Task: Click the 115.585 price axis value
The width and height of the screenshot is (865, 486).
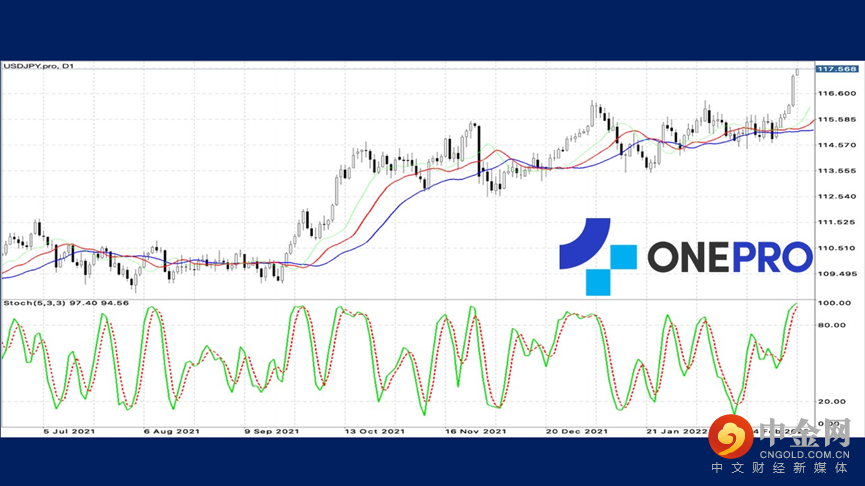Action: pyautogui.click(x=837, y=119)
